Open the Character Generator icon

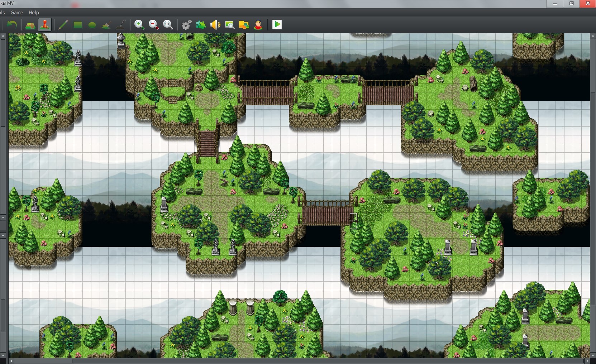click(258, 25)
